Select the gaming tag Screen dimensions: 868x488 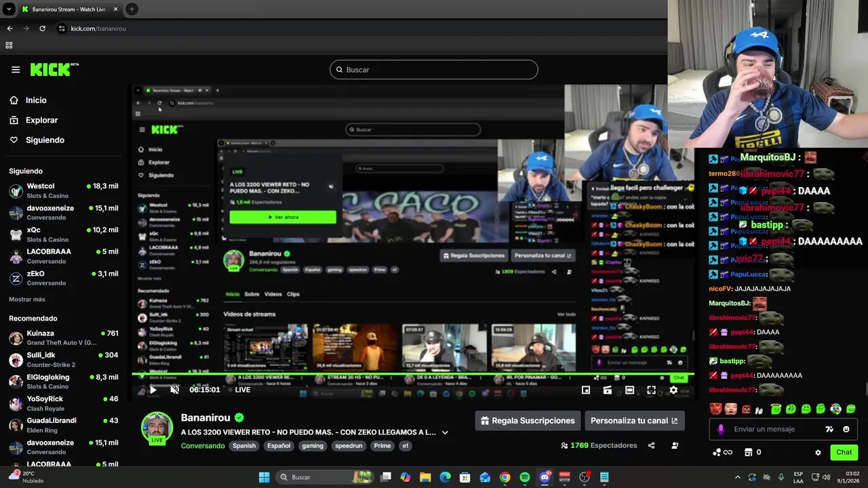[x=313, y=446]
